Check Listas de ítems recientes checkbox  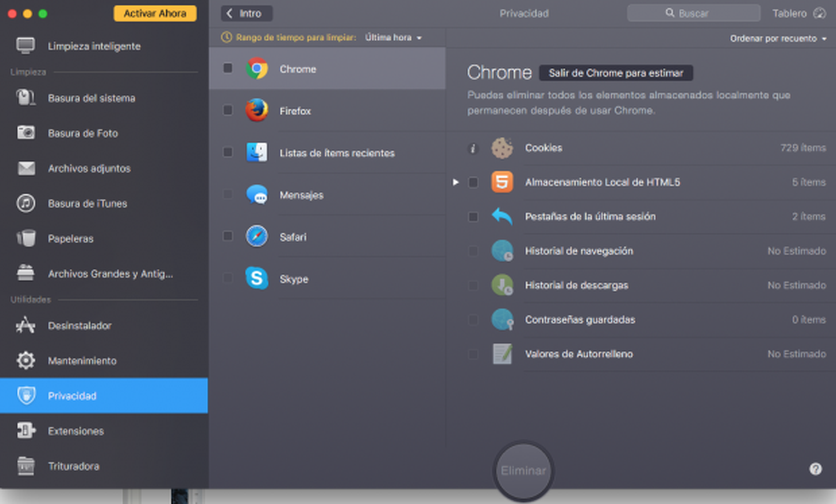[x=228, y=152]
